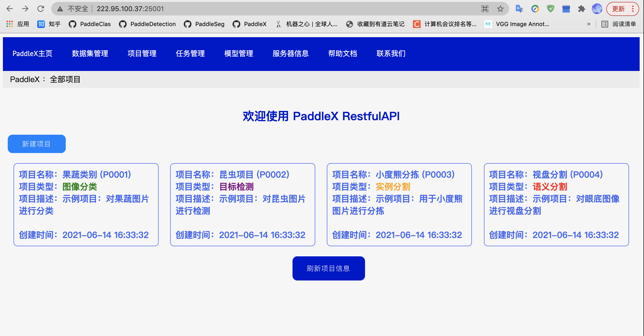Bookmark this page with the star icon
The image size is (644, 336).
tap(500, 9)
